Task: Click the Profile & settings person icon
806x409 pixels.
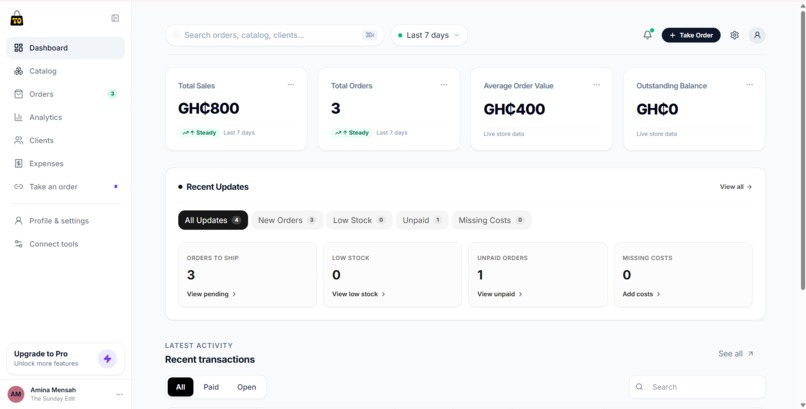Action: point(19,221)
